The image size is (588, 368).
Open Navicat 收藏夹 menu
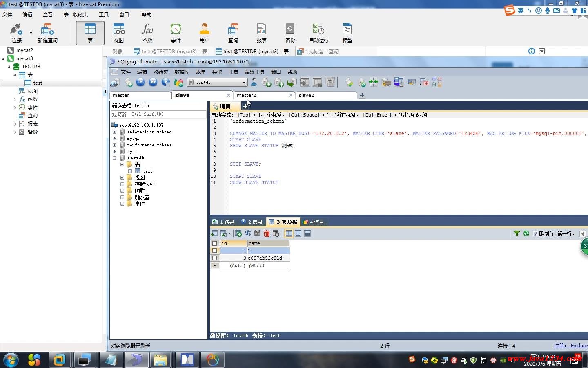click(x=80, y=14)
